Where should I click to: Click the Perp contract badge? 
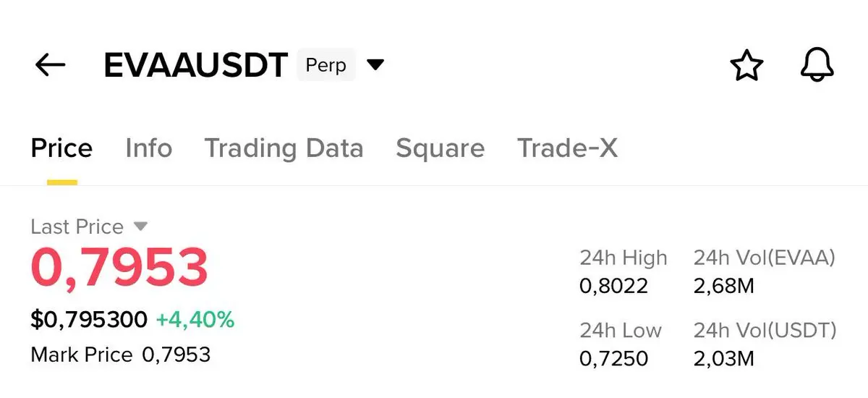pos(325,65)
